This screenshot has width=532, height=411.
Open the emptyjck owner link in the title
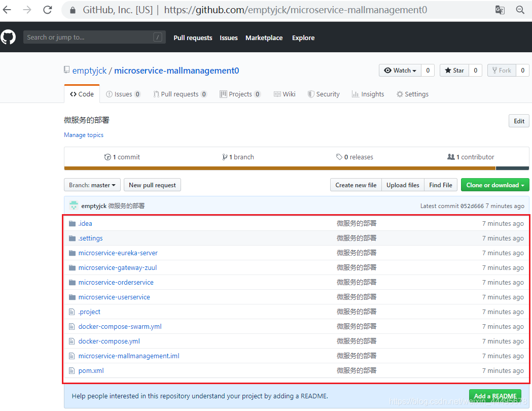[90, 71]
